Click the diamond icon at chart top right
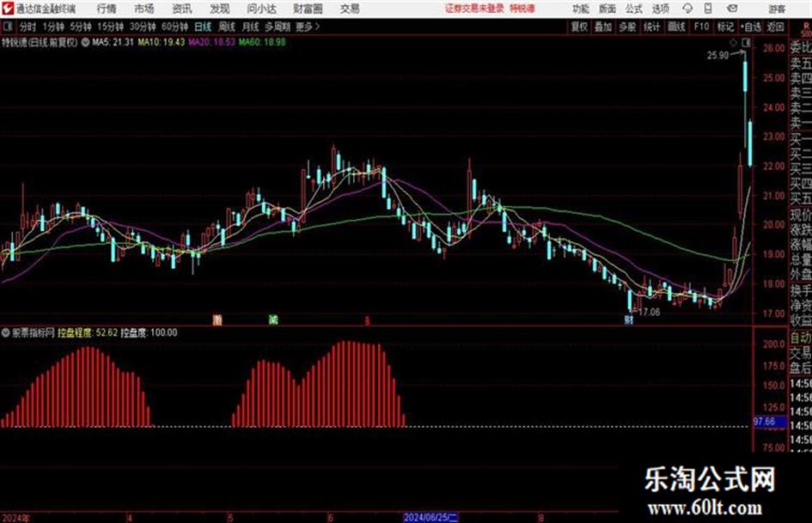The image size is (812, 523). point(733,42)
